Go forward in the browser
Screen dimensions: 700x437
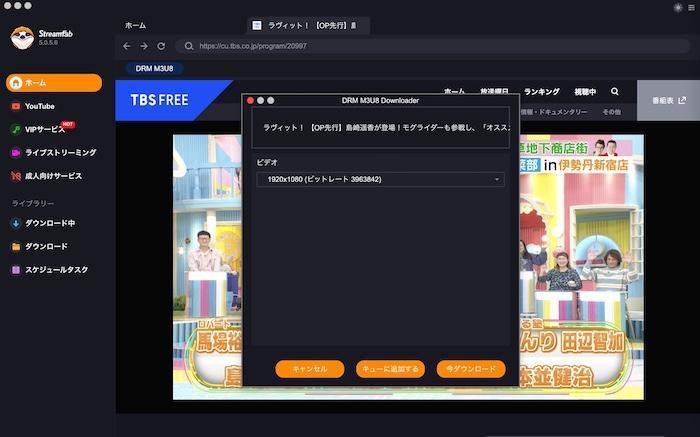pyautogui.click(x=144, y=46)
